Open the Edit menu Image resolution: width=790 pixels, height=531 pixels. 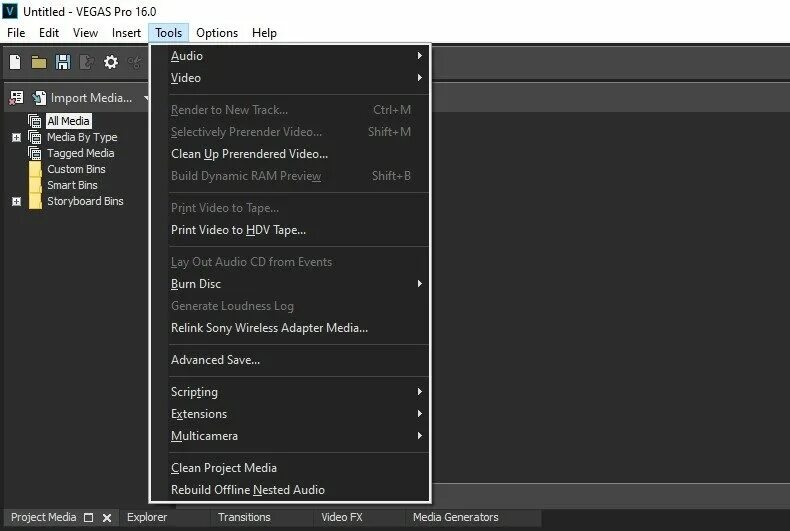click(x=49, y=33)
